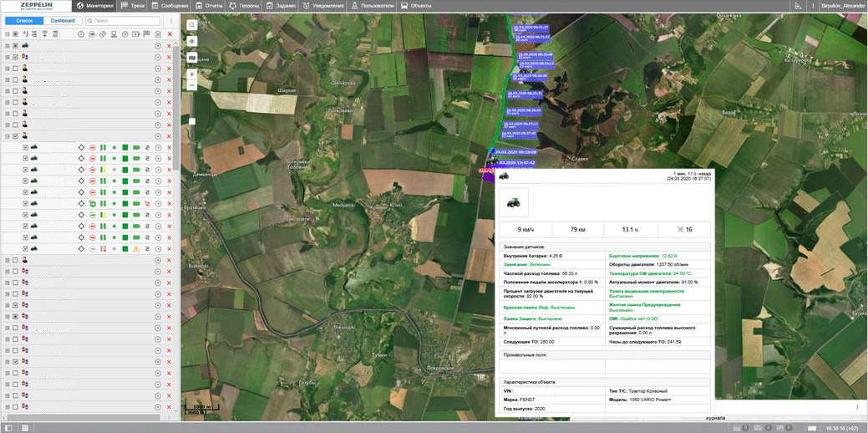
Task: Click track marker labeled 15:47:42
Action: pos(517,163)
